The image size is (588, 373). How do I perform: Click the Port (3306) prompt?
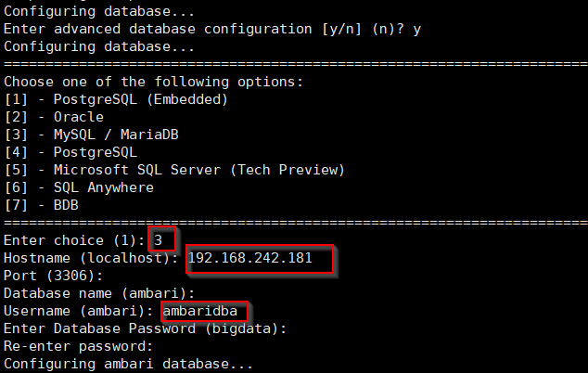pos(53,276)
